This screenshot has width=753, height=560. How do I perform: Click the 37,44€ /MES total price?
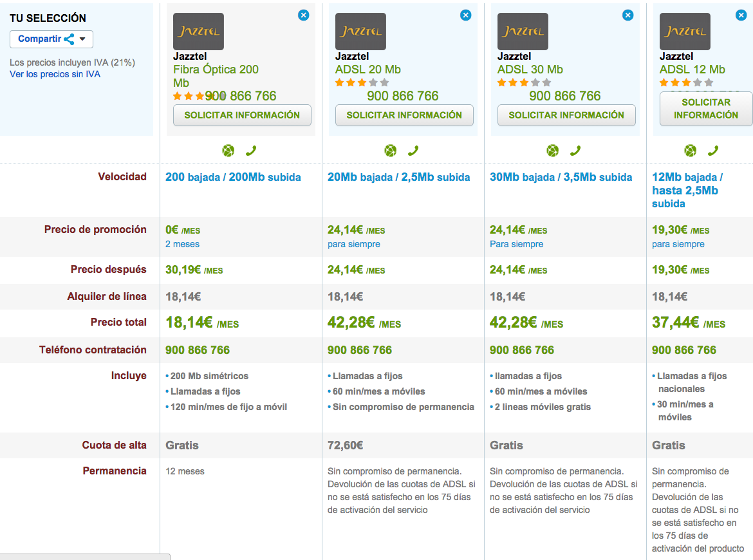point(689,322)
